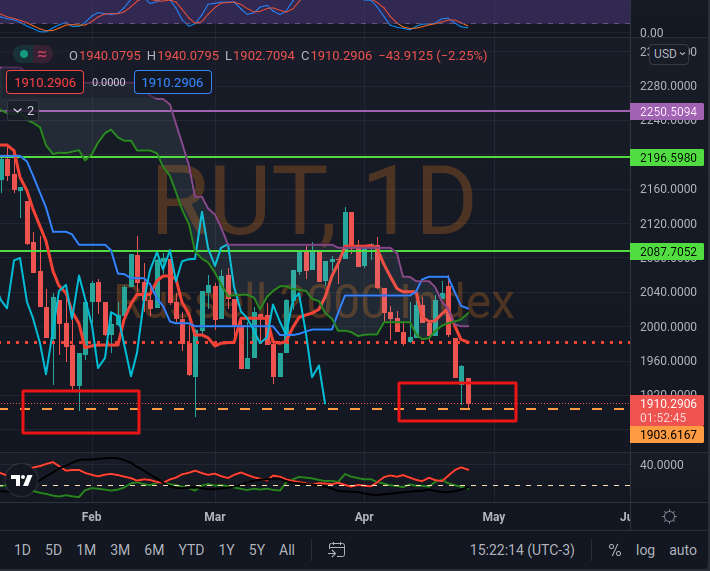
Task: Select the 1D time range
Action: click(x=22, y=550)
